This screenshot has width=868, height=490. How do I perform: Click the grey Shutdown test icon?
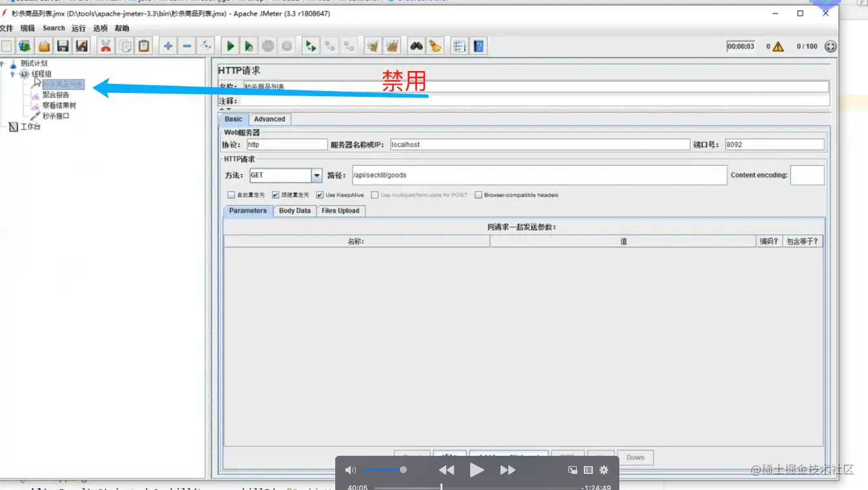(287, 46)
